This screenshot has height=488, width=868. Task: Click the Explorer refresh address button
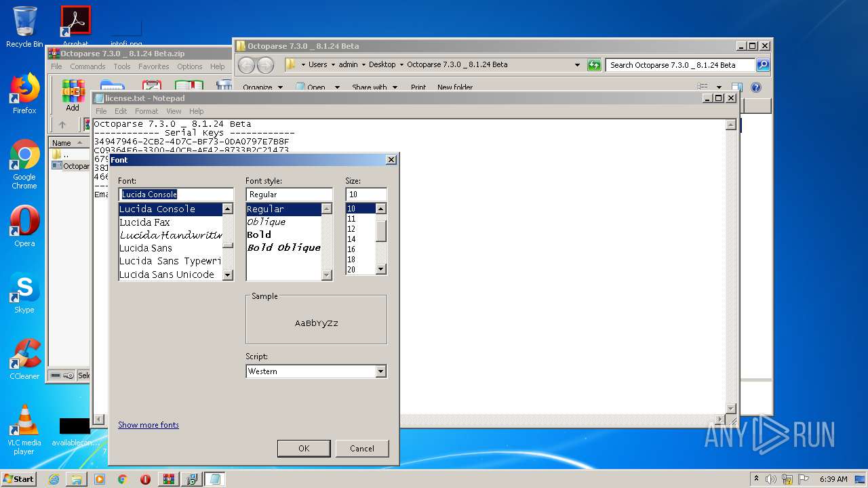[594, 65]
